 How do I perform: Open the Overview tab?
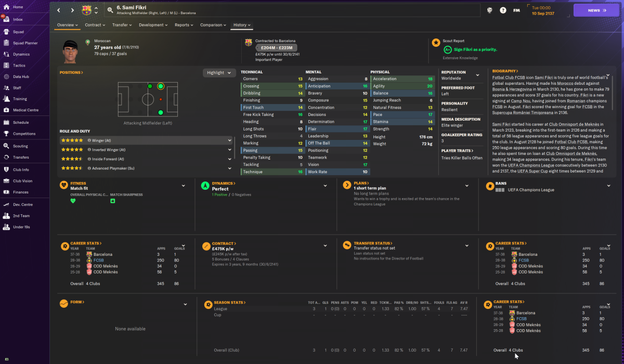(68, 25)
